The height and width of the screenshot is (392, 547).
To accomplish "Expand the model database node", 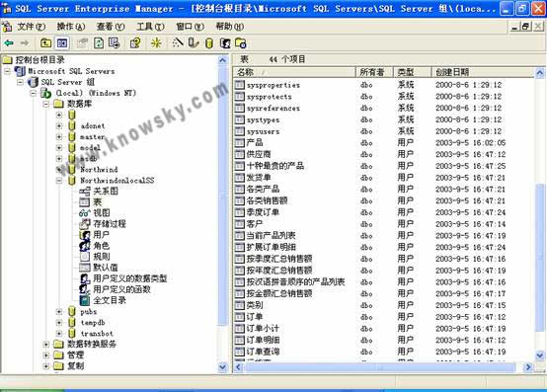I will tap(59, 147).
